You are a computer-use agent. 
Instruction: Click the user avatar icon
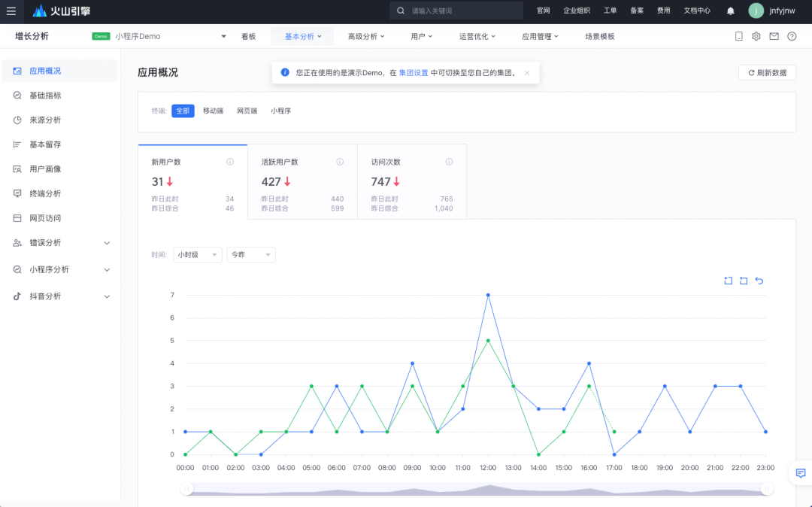click(x=756, y=11)
